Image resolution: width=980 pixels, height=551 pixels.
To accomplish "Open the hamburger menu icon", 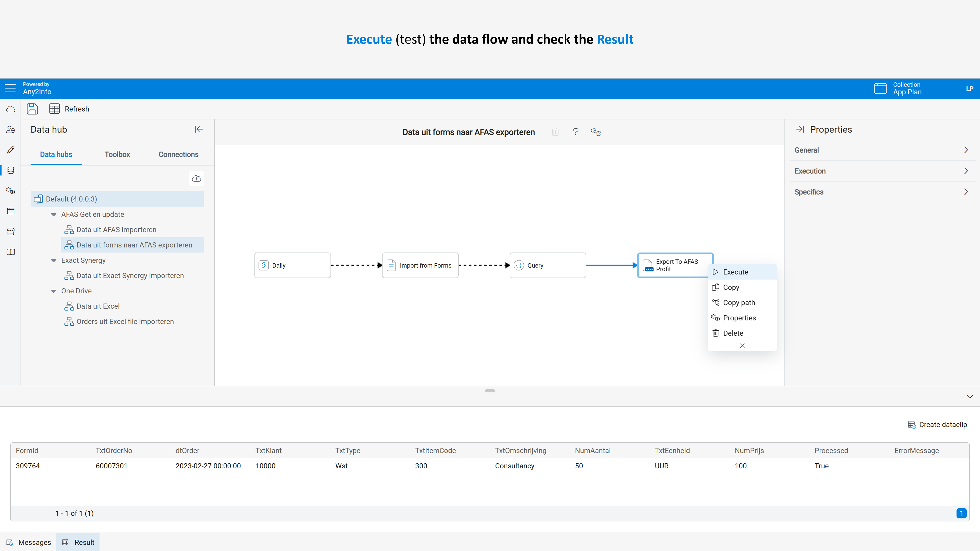I will 10,88.
